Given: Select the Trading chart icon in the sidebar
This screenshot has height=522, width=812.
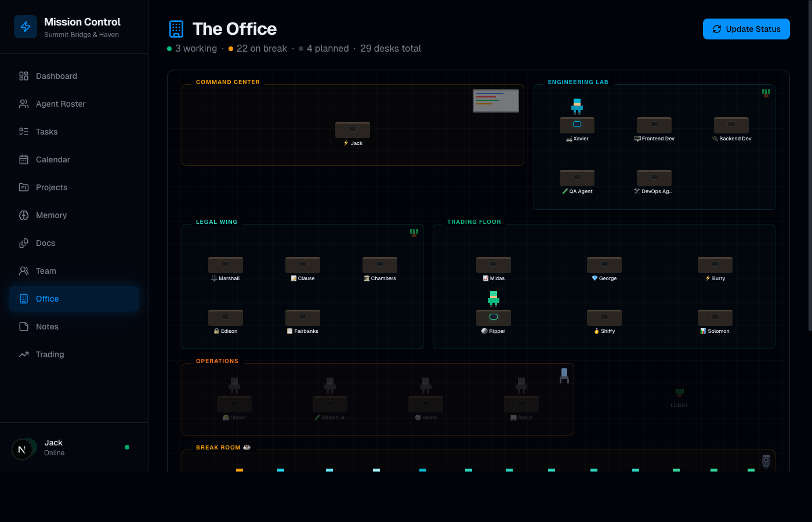Looking at the screenshot, I should click(50, 354).
